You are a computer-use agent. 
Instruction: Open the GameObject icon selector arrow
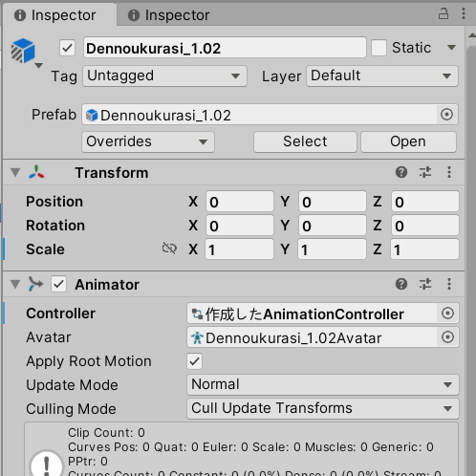tap(38, 66)
